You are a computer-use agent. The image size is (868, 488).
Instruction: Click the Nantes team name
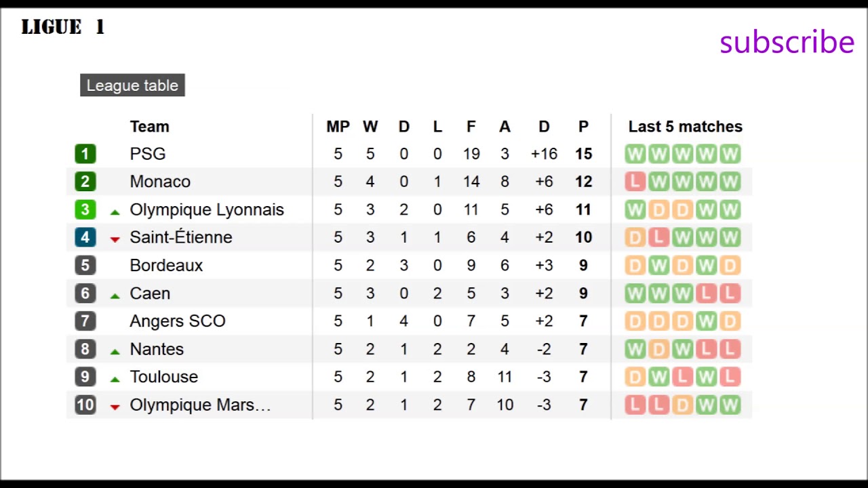pos(157,349)
